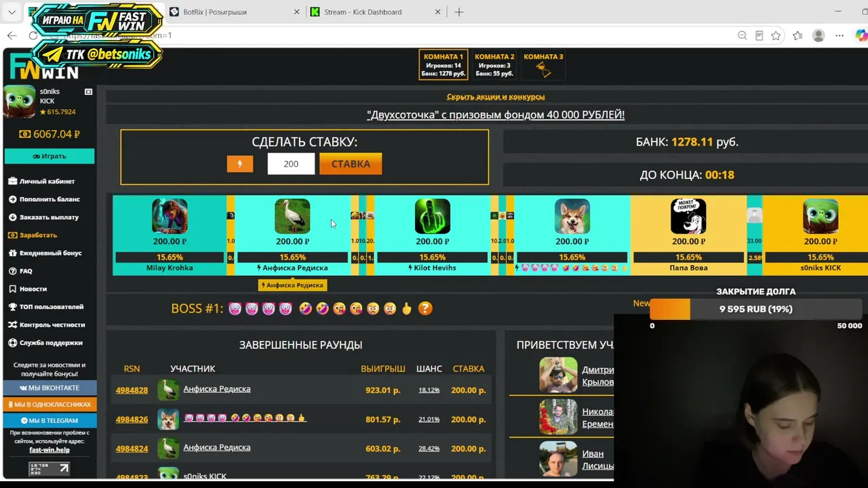Open Николай Еременко's profile photo
Image resolution: width=868 pixels, height=488 pixels.
click(x=558, y=417)
